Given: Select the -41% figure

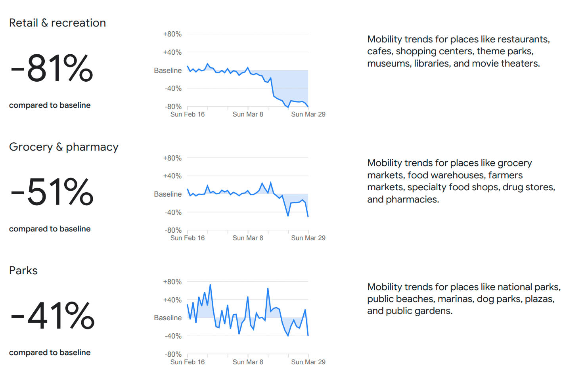Looking at the screenshot, I should coord(53,316).
